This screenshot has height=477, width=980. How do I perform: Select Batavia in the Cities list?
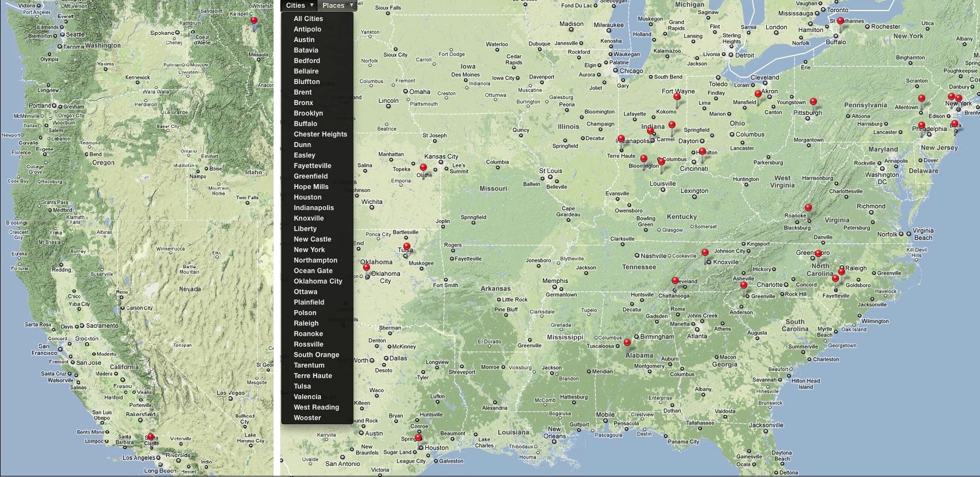[306, 50]
